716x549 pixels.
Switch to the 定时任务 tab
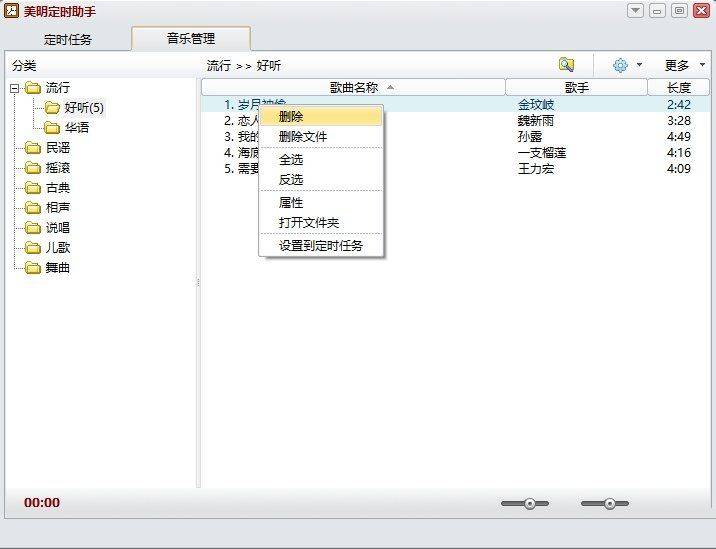click(68, 40)
